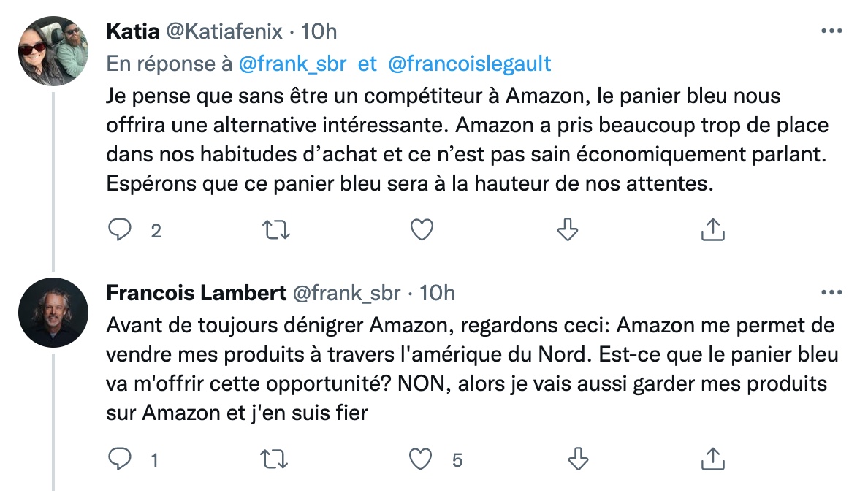Open more options on Francois Lambert's tweet
868x504 pixels.
[x=831, y=293]
